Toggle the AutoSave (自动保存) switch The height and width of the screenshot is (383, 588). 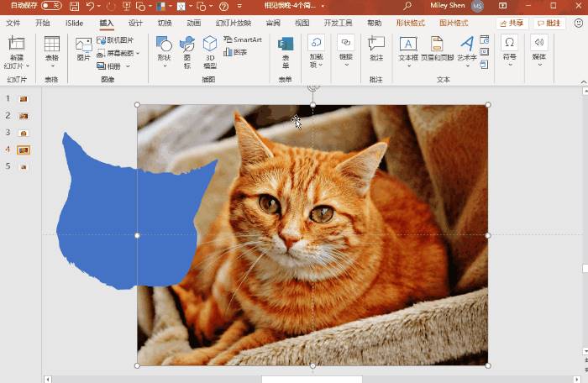tap(50, 6)
